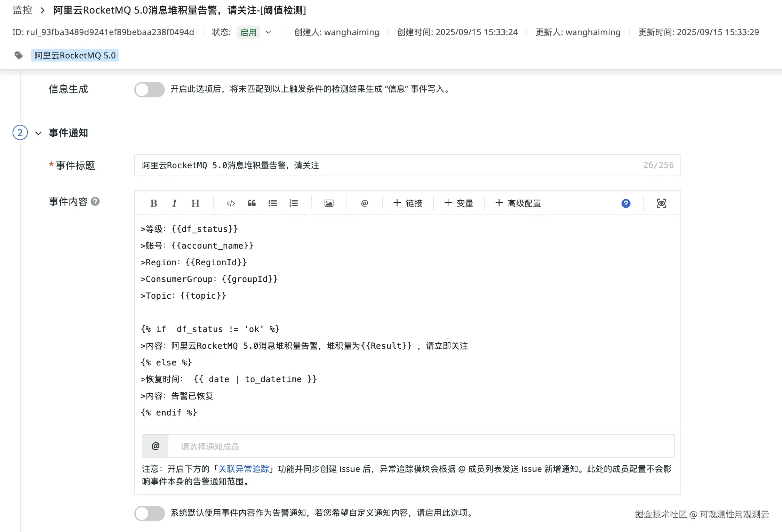782x532 pixels.
Task: Click the + 变量 button
Action: click(x=459, y=203)
